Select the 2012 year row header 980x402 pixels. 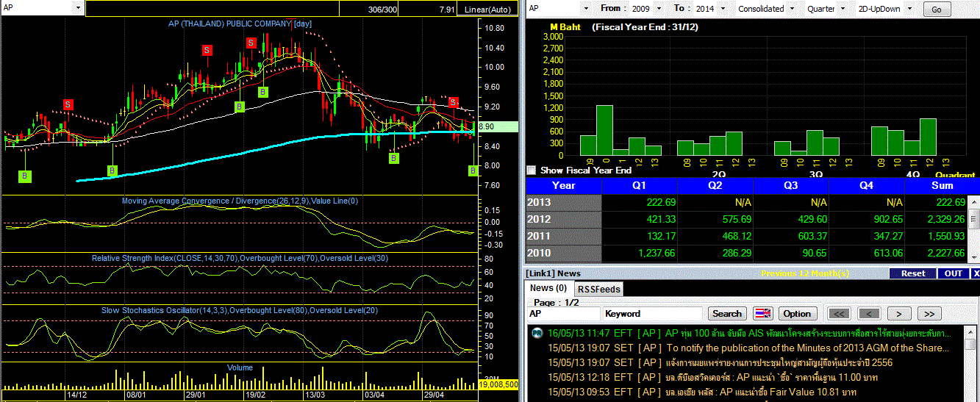(x=564, y=219)
